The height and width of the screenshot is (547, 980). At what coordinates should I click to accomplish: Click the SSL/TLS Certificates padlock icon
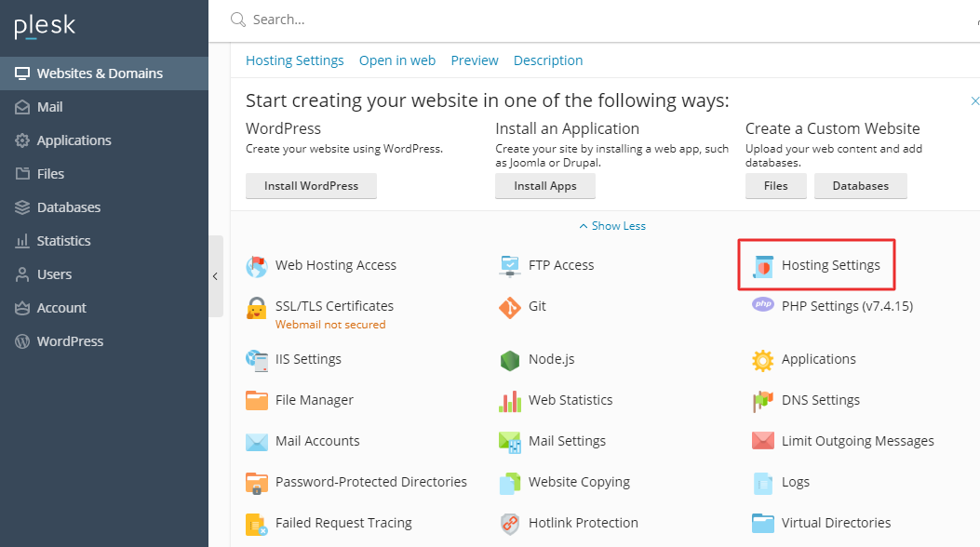tap(256, 308)
